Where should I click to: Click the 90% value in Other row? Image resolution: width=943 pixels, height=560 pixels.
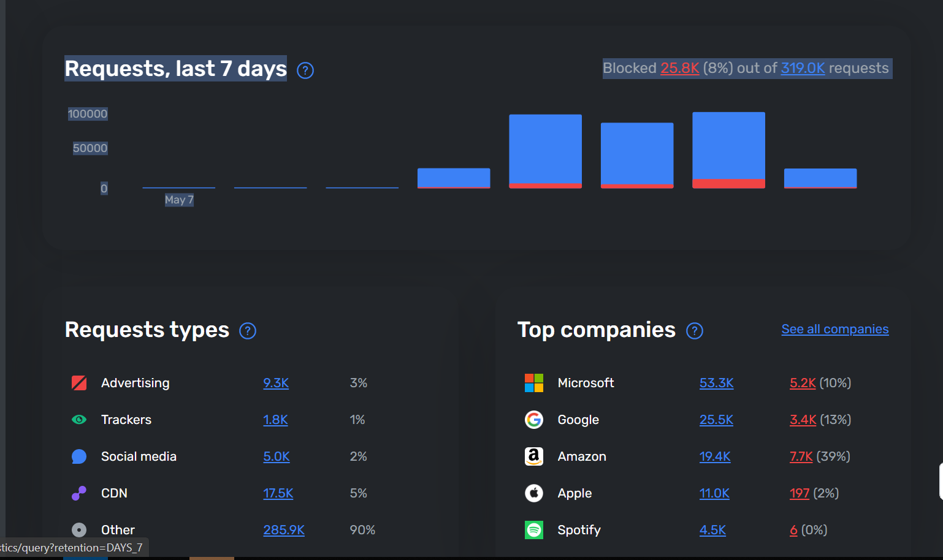[x=362, y=530]
